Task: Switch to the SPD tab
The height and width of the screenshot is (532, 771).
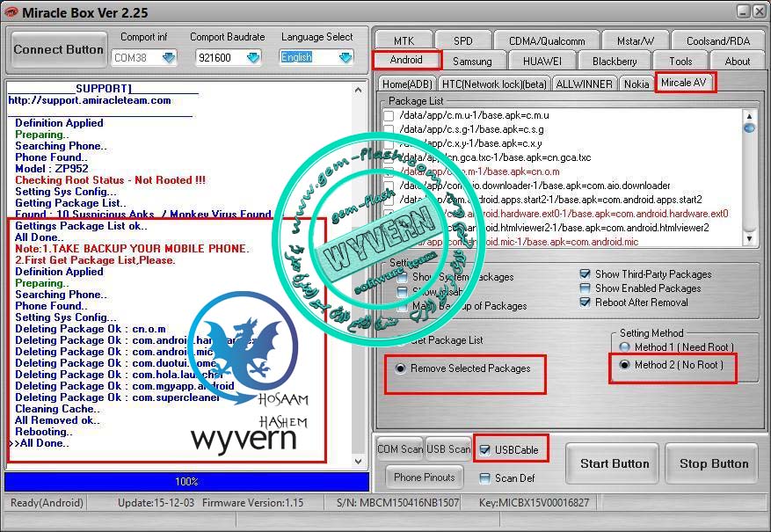Action: pyautogui.click(x=462, y=40)
